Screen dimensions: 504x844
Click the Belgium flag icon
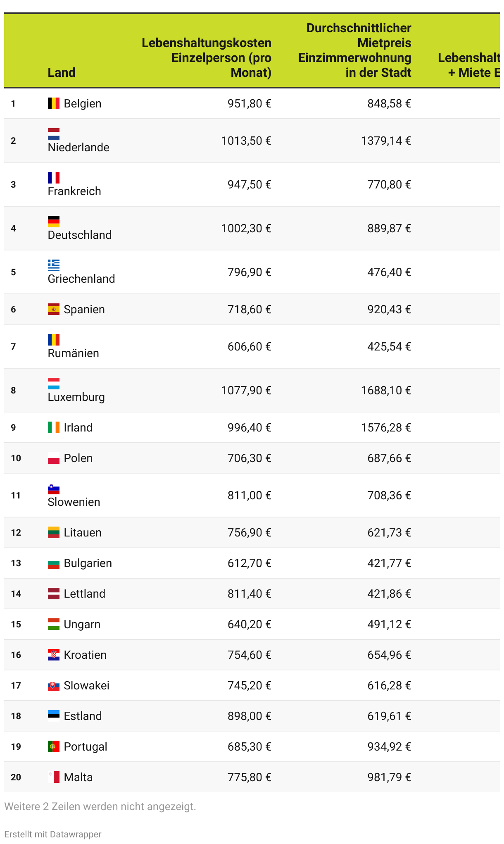(54, 103)
